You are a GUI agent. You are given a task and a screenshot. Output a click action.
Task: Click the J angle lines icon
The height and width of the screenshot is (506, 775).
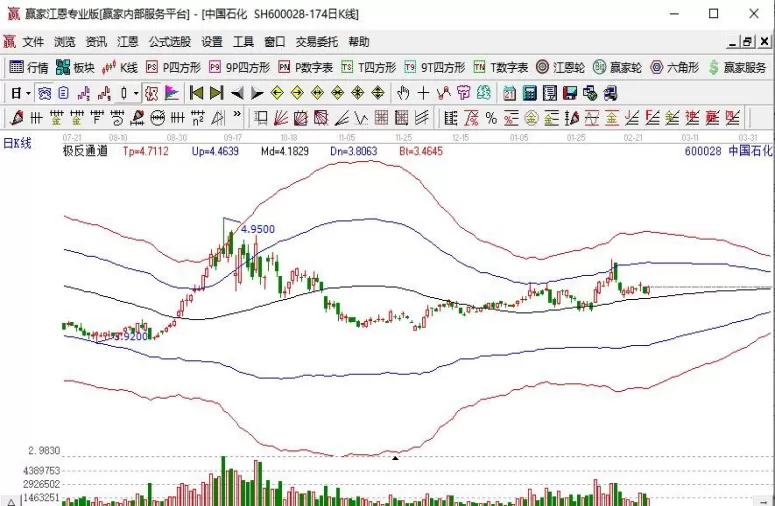[632, 118]
